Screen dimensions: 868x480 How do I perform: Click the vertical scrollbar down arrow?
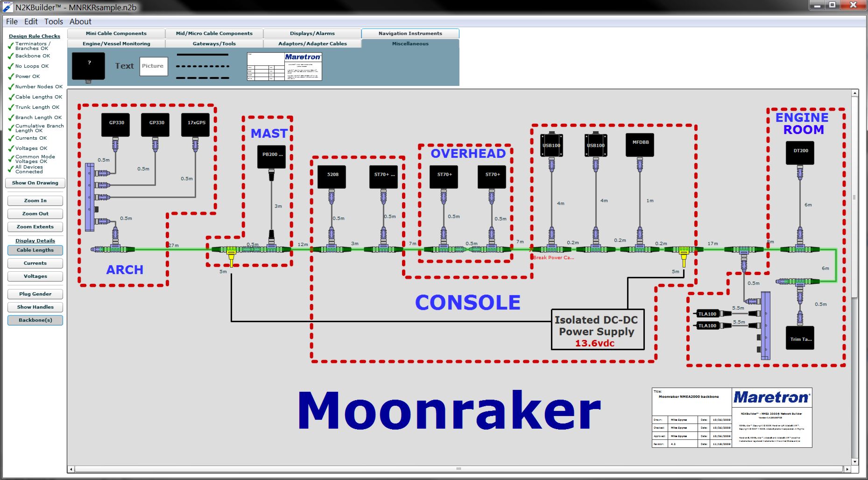point(855,462)
